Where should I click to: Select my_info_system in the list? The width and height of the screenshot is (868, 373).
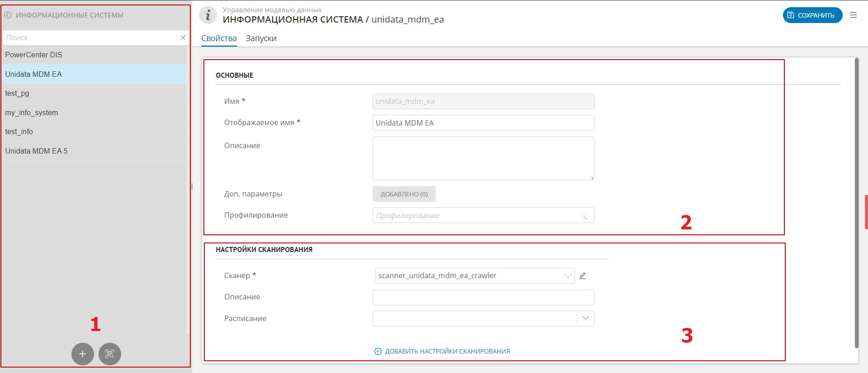94,112
